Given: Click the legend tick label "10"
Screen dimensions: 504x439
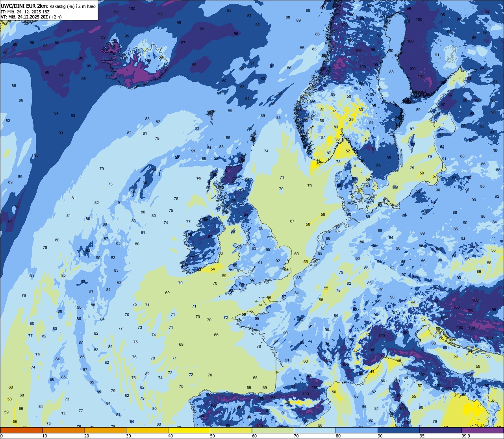Looking at the screenshot, I should [x=44, y=436].
